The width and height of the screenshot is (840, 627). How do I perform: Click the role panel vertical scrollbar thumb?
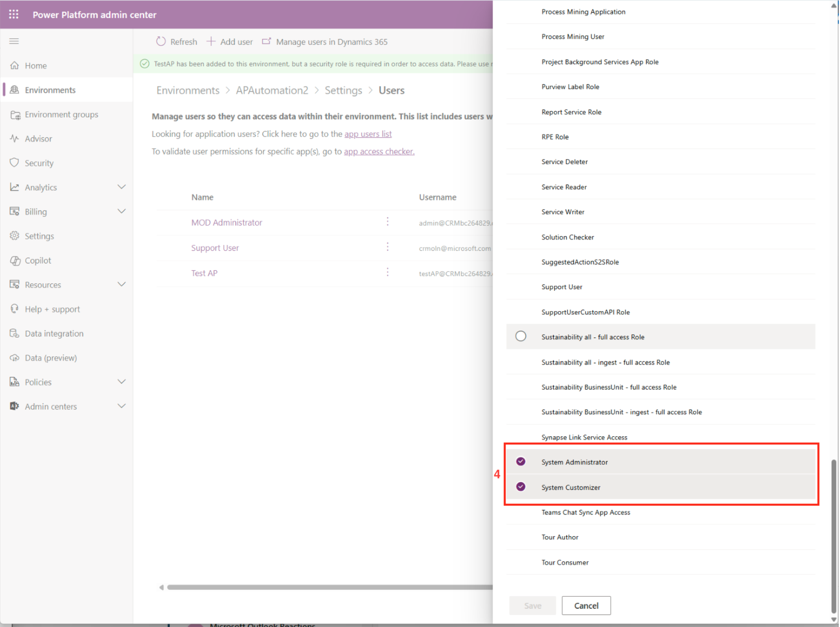(x=834, y=536)
